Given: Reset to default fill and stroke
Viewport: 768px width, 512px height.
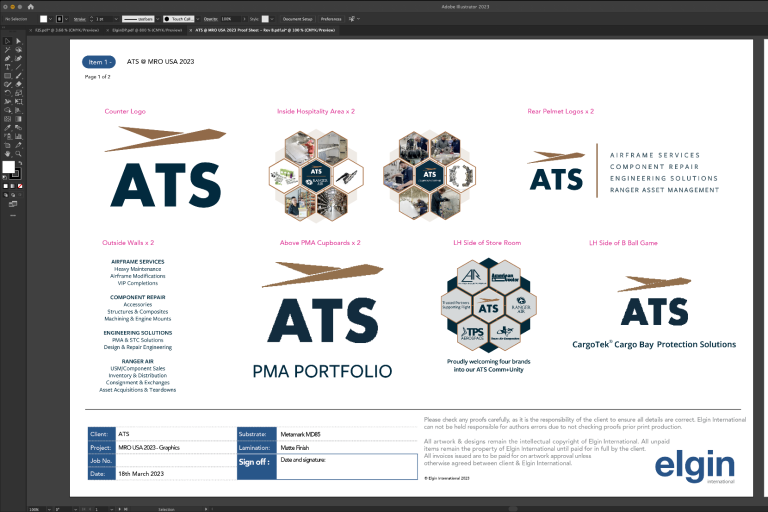Looking at the screenshot, I should 4,177.
